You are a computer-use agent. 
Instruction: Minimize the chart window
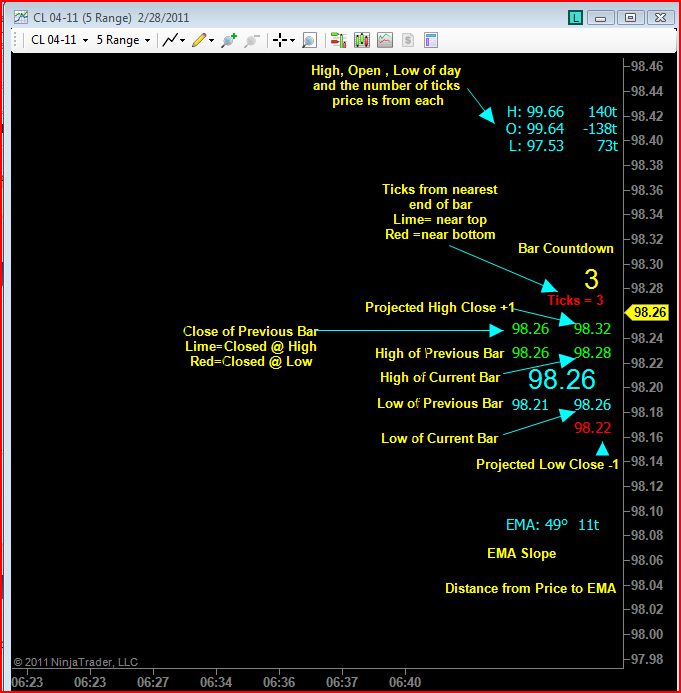600,18
